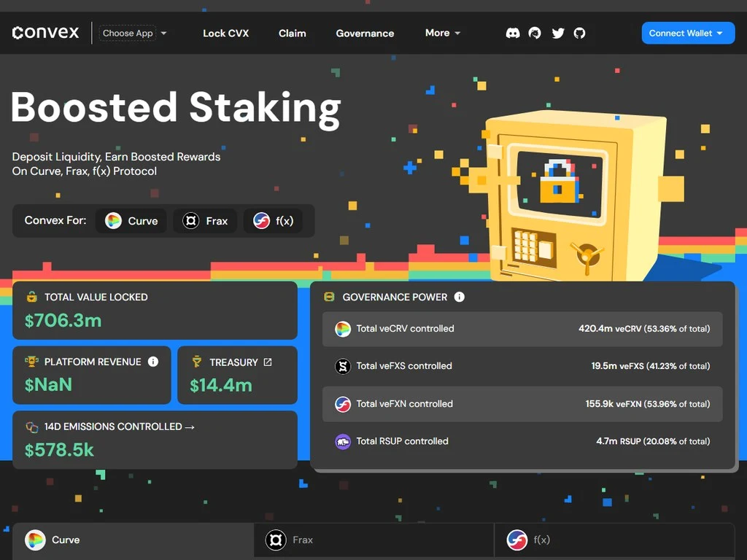Click the Boosted Staking heading
This screenshot has width=747, height=560.
pos(176,109)
